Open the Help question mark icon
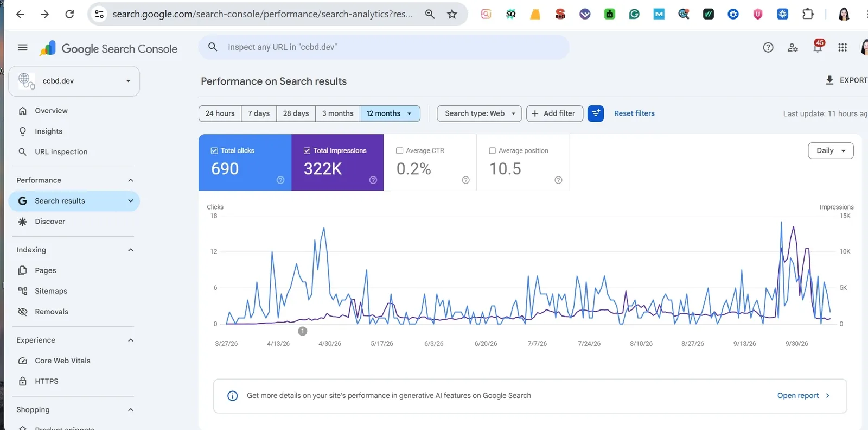This screenshot has width=868, height=430. [768, 48]
